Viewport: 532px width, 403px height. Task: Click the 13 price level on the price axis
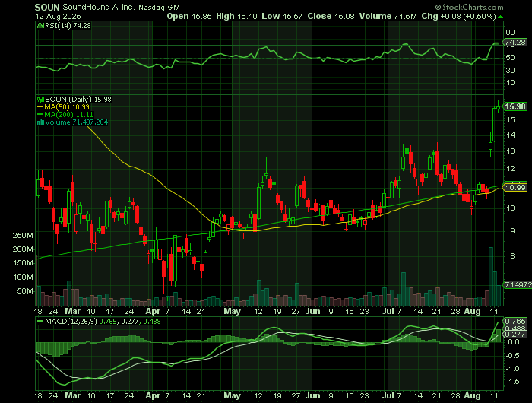point(510,151)
